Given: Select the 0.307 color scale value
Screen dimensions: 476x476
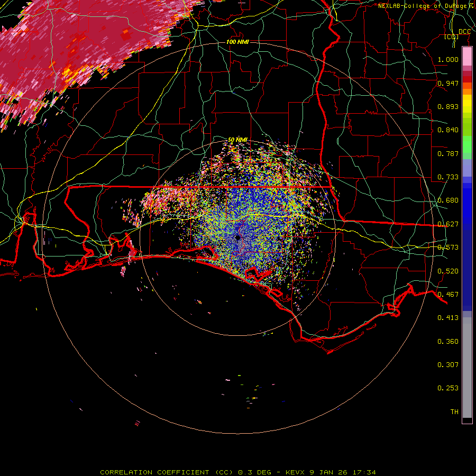Looking at the screenshot, I should click(448, 365).
